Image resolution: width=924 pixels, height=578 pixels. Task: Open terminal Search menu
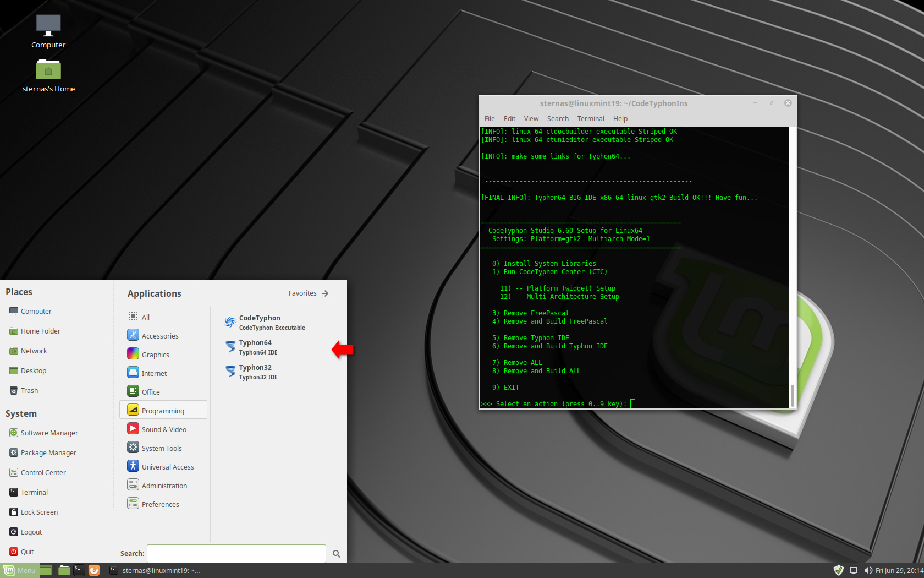tap(558, 118)
